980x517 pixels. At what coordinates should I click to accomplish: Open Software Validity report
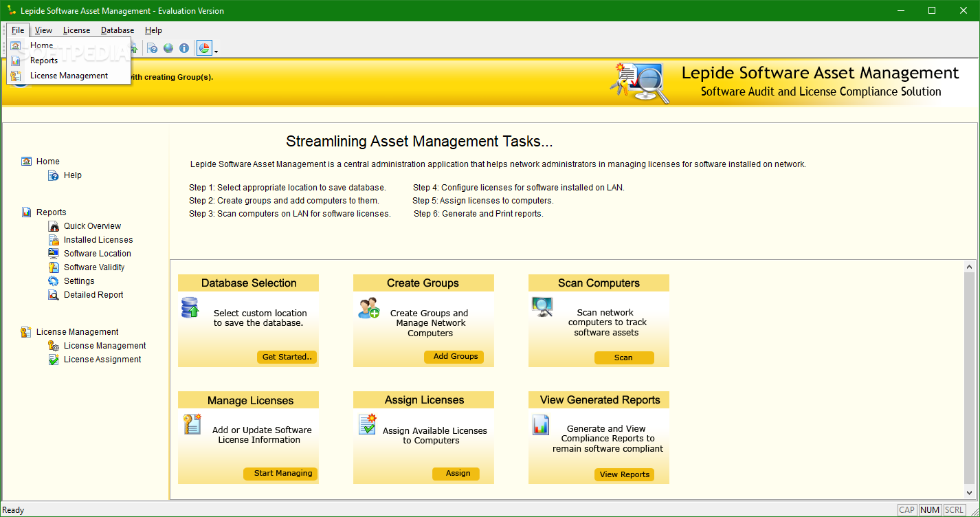pos(94,267)
